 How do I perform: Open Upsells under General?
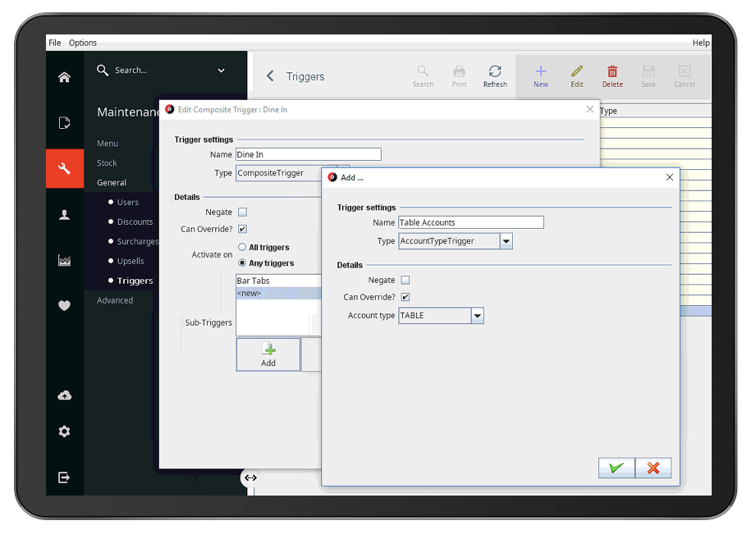point(131,261)
